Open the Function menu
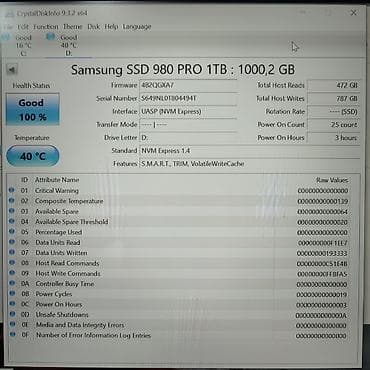 pyautogui.click(x=46, y=27)
